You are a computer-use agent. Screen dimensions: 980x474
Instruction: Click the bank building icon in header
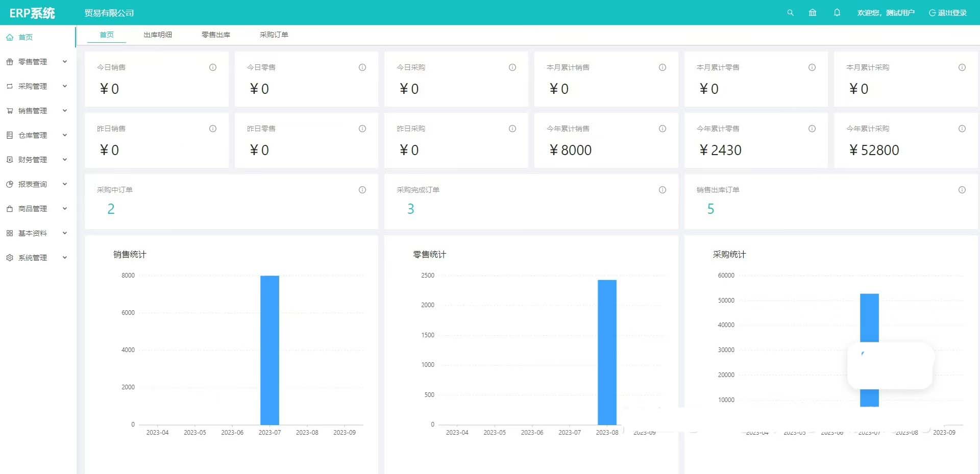tap(813, 13)
